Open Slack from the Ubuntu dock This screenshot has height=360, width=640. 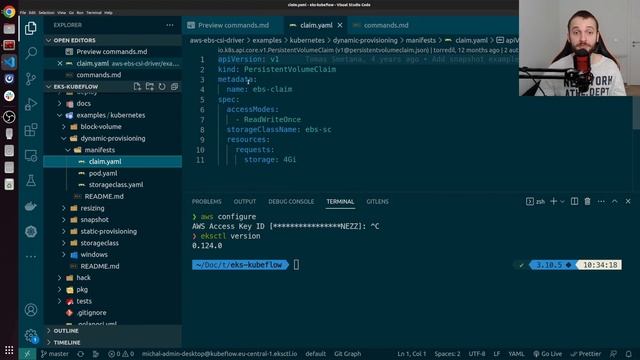pos(9,96)
